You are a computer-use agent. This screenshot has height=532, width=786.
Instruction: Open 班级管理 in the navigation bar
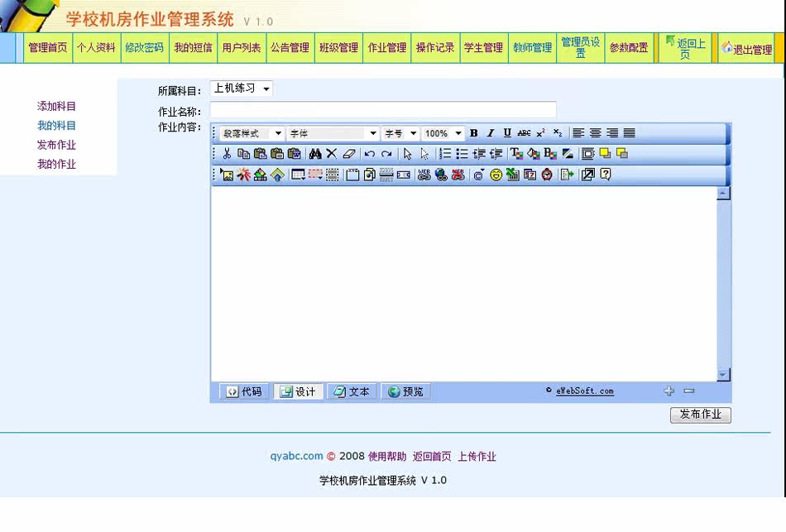[x=339, y=48]
